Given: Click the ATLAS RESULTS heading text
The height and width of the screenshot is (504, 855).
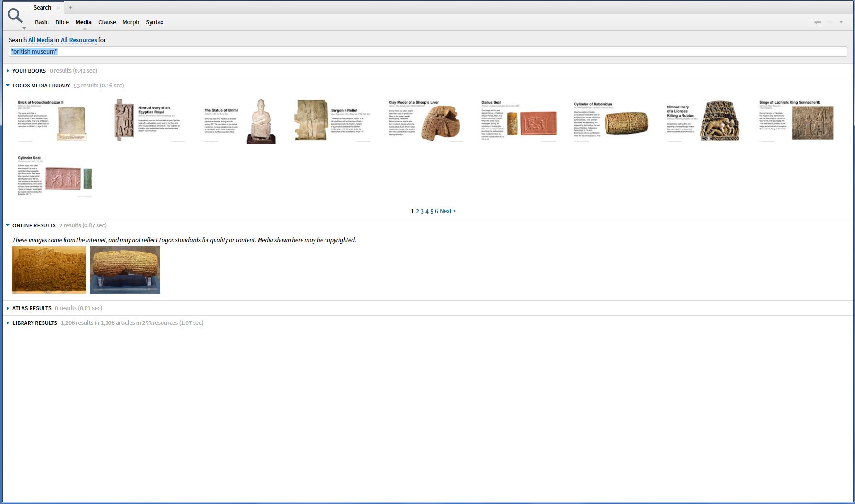Looking at the screenshot, I should tap(32, 308).
